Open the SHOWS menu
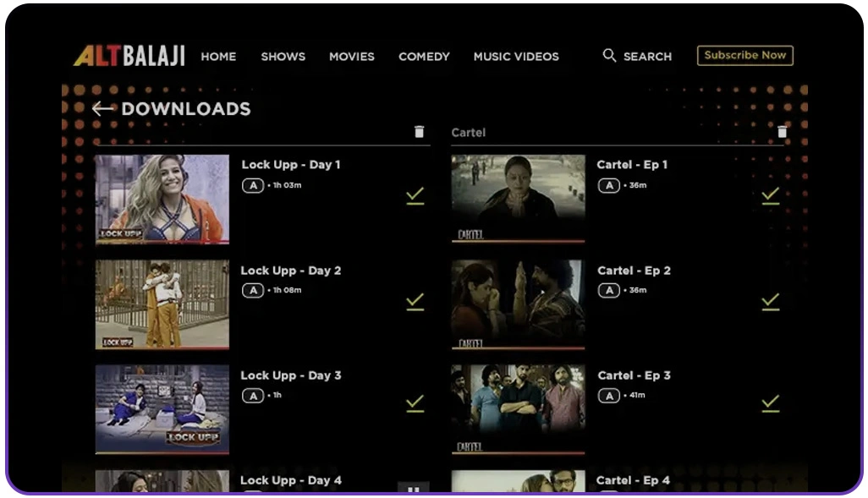 tap(283, 57)
